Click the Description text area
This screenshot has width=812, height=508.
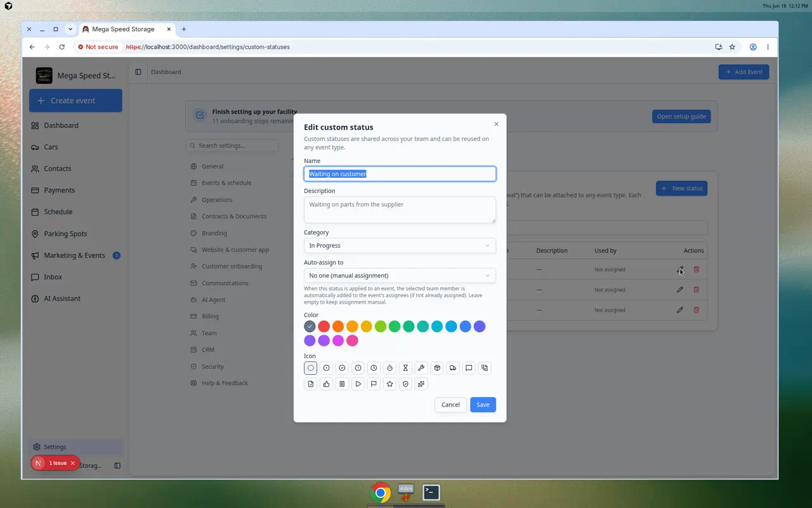[x=400, y=210]
